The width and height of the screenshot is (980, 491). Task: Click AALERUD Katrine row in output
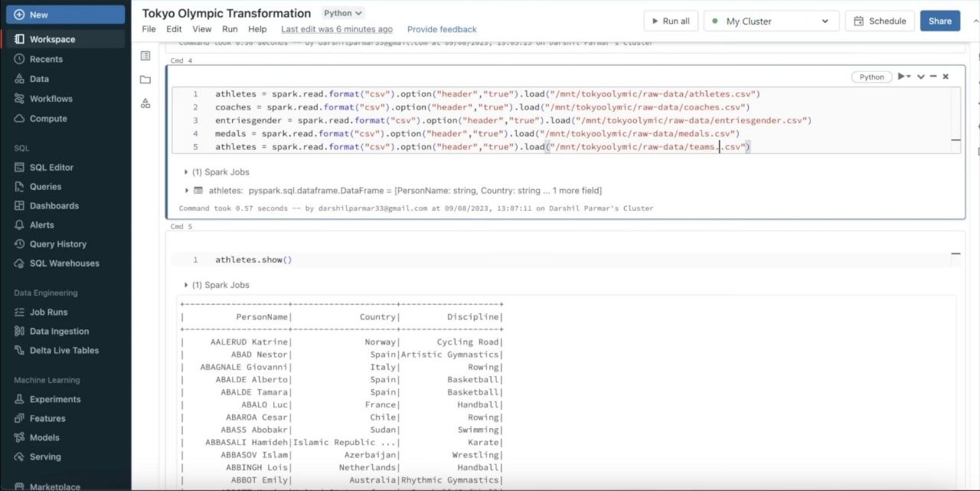[341, 342]
